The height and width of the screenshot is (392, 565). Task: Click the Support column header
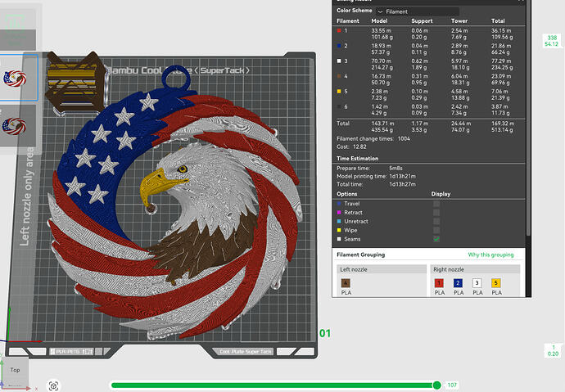pos(422,21)
